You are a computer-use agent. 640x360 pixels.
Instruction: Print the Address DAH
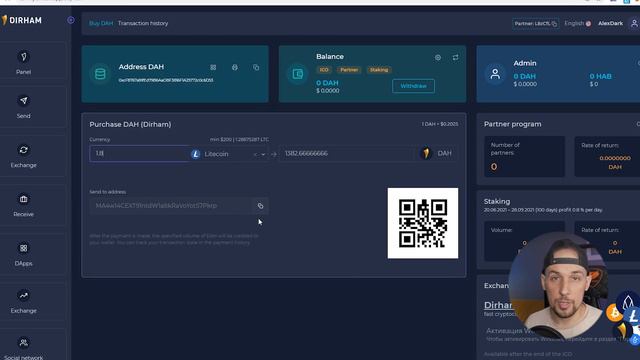click(x=235, y=67)
